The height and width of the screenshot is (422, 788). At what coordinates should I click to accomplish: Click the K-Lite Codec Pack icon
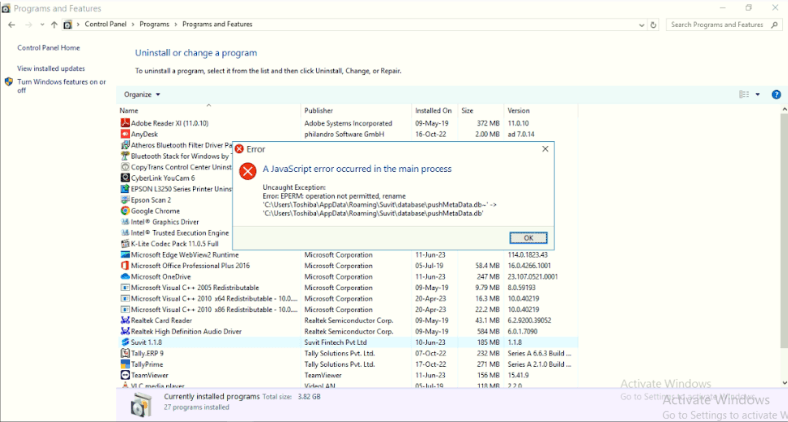[x=125, y=244]
